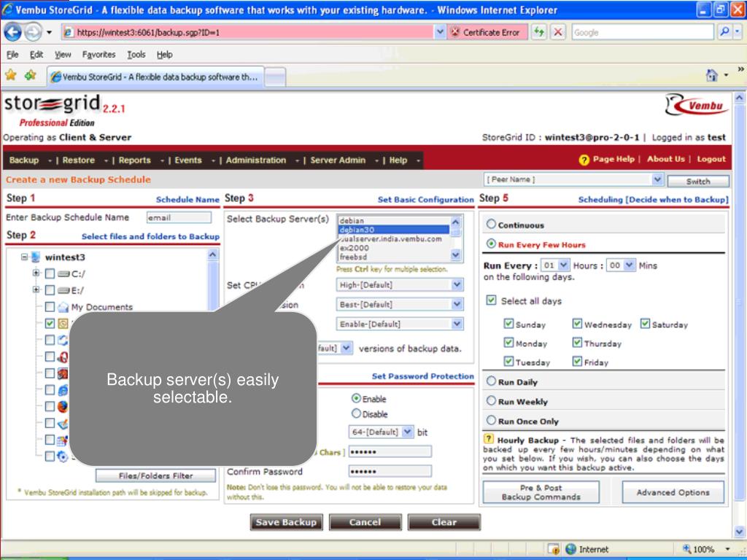The image size is (747, 560).
Task: Click the wintest3 computer icon in tree
Action: click(x=35, y=257)
